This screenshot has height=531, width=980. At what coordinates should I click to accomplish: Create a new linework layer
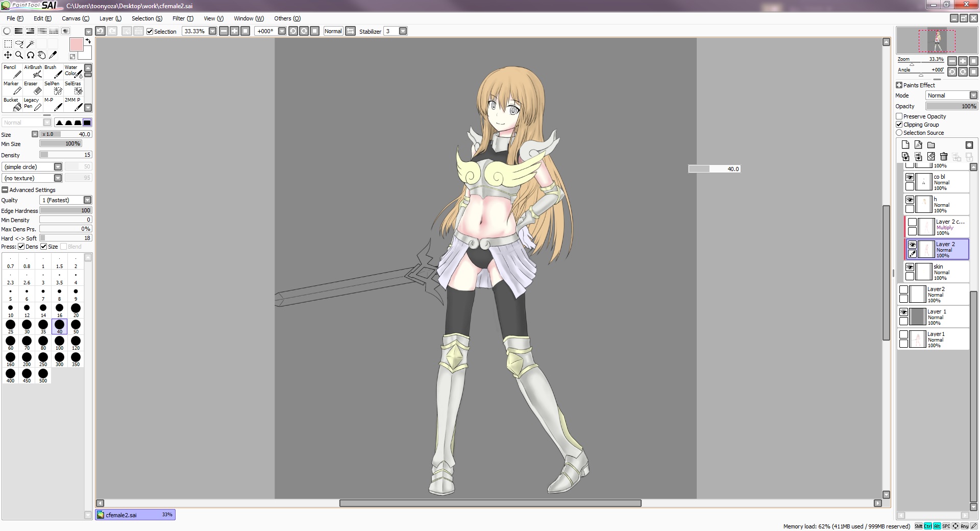918,145
